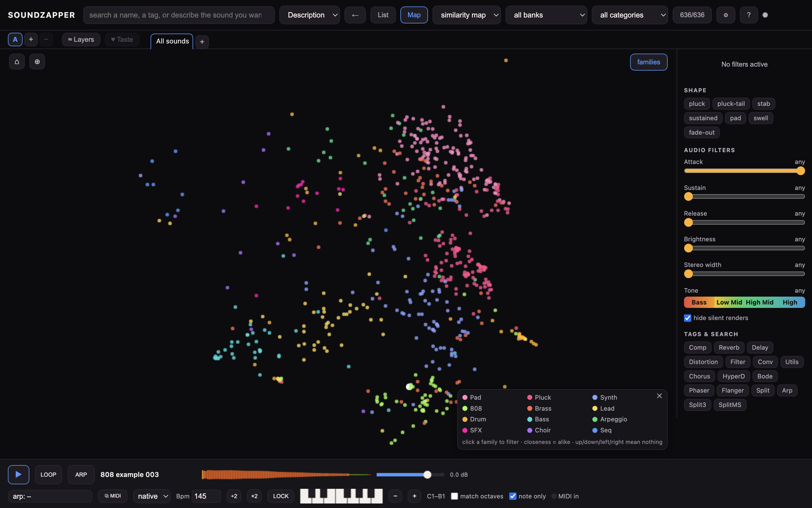
Task: Filter map by SFX family
Action: pyautogui.click(x=472, y=430)
